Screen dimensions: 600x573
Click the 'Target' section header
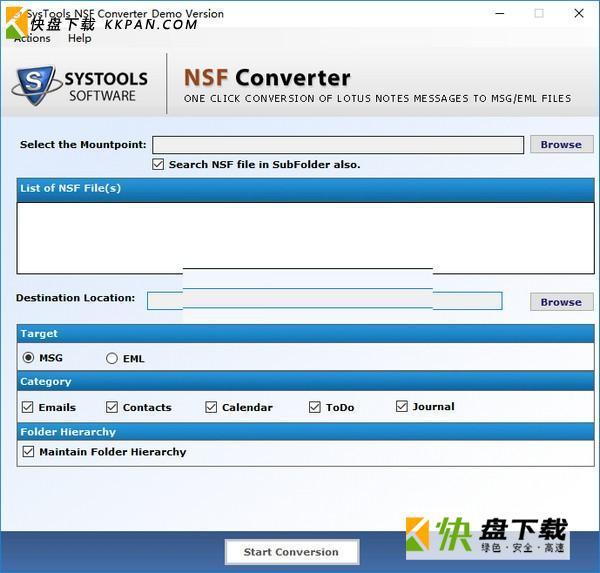[305, 334]
